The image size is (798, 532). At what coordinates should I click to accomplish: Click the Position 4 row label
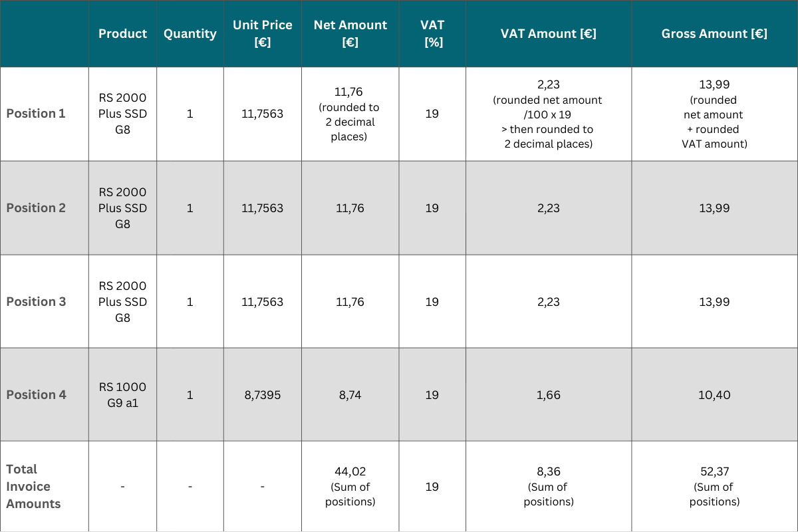pos(36,395)
